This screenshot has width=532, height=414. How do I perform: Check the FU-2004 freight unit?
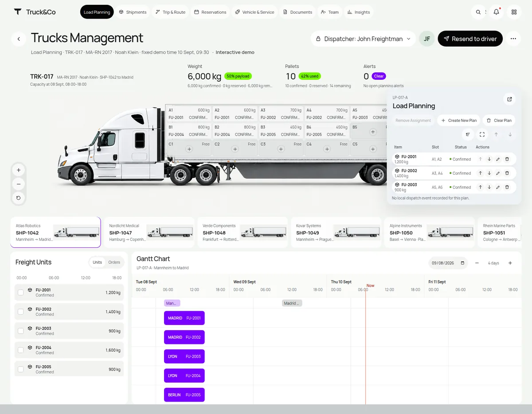[20, 350]
